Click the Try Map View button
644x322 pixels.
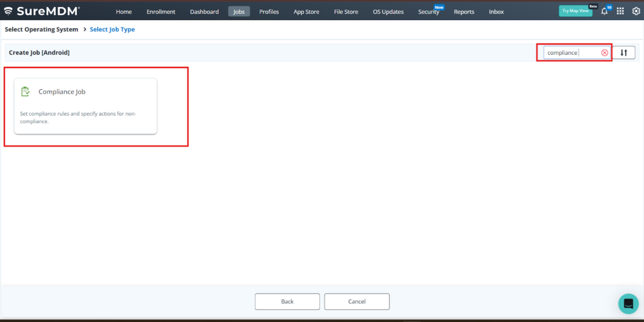tap(575, 11)
